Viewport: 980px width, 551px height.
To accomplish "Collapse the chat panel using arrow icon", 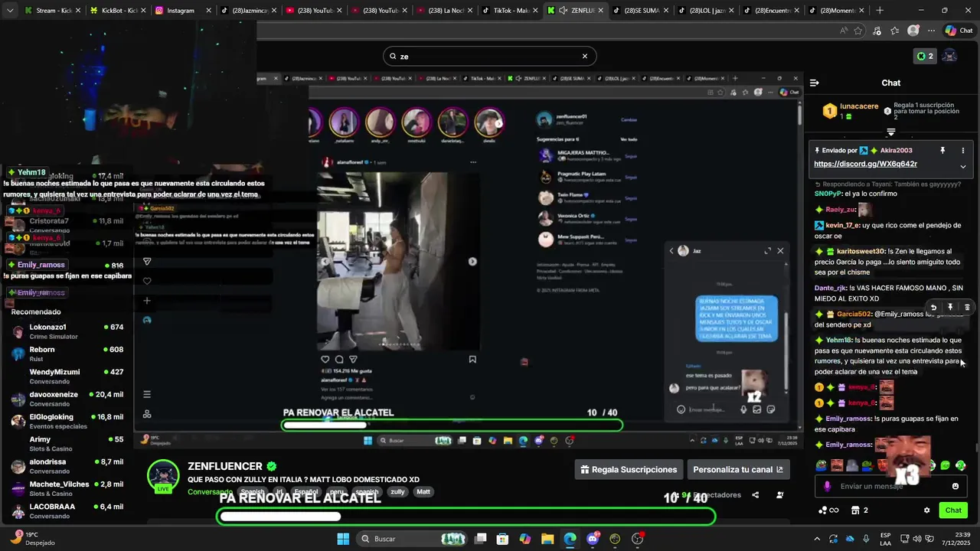I will click(x=814, y=83).
